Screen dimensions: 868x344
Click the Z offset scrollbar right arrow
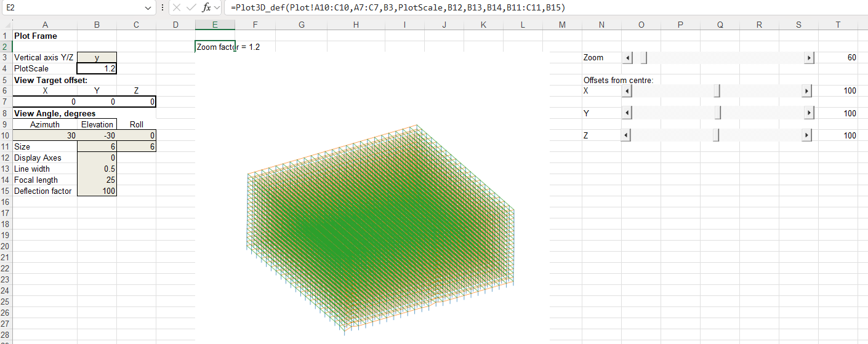(806, 136)
